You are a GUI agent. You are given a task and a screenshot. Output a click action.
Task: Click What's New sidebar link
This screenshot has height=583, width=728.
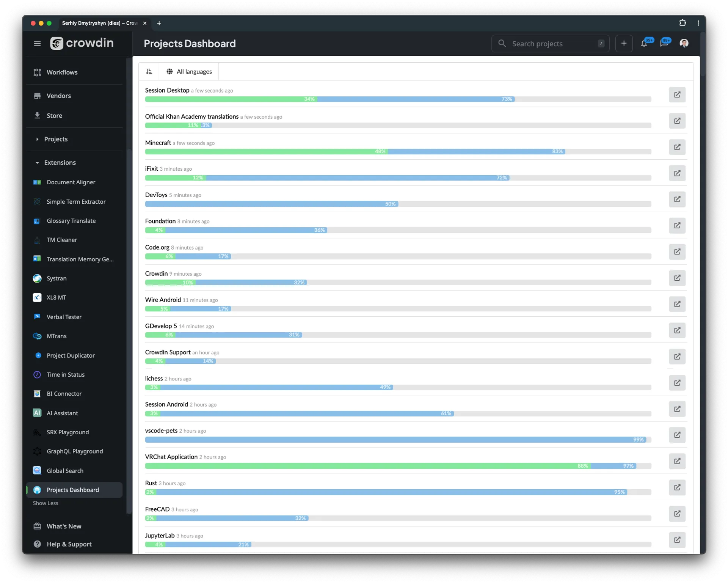coord(64,526)
